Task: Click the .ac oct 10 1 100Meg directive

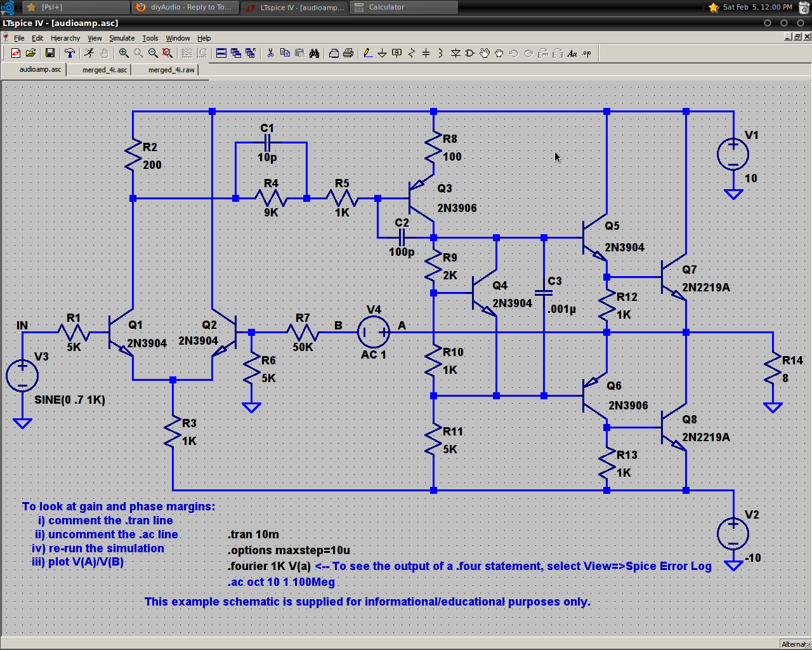Action: (x=281, y=582)
